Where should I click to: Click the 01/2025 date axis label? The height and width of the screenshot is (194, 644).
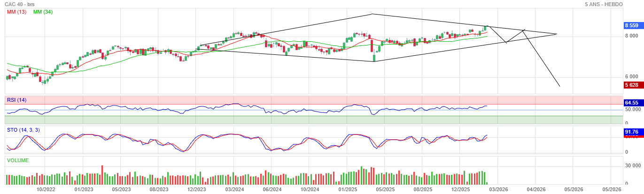(x=348, y=189)
